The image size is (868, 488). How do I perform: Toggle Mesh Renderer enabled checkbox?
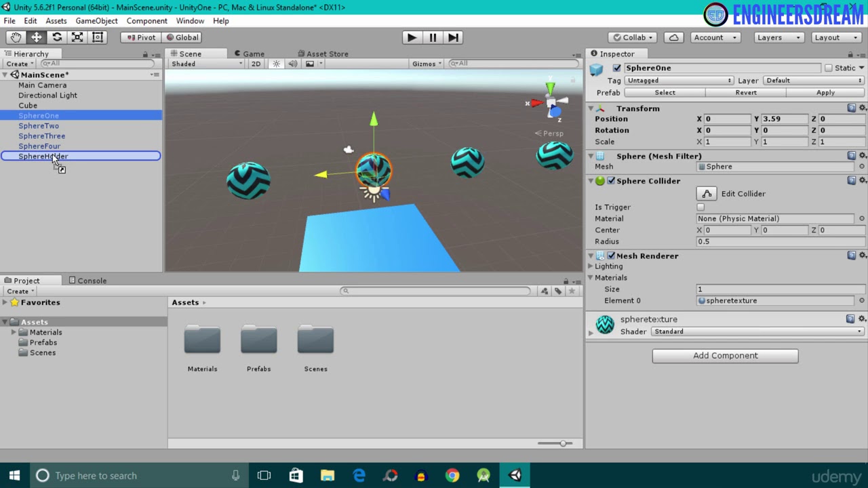pos(611,256)
